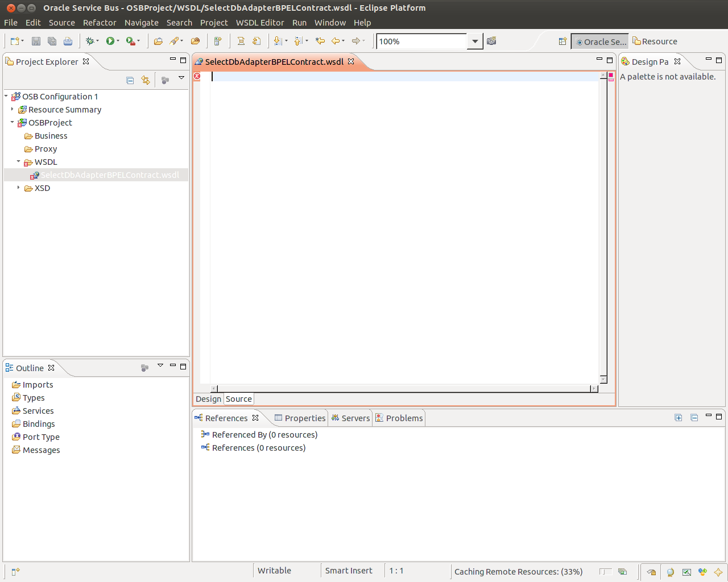Click the Run External Tools icon

[x=130, y=41]
